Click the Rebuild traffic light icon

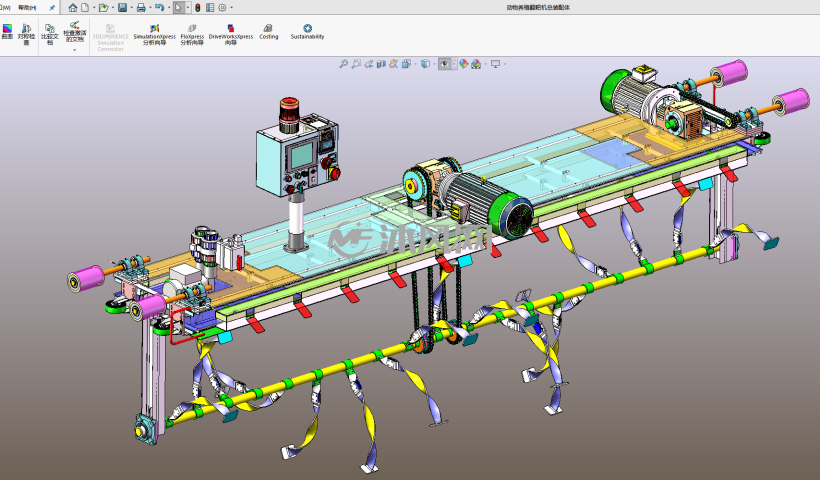pyautogui.click(x=198, y=7)
